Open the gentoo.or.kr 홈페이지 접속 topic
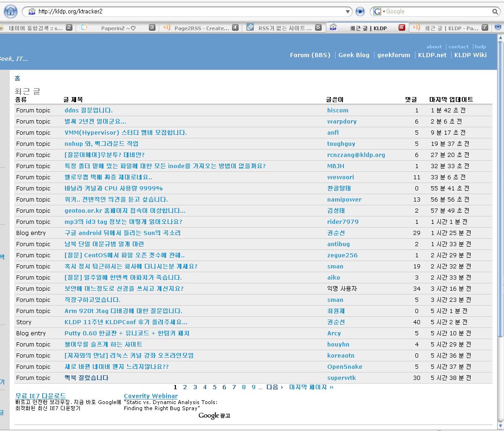Screen dimensions: 504x431 tap(125, 211)
